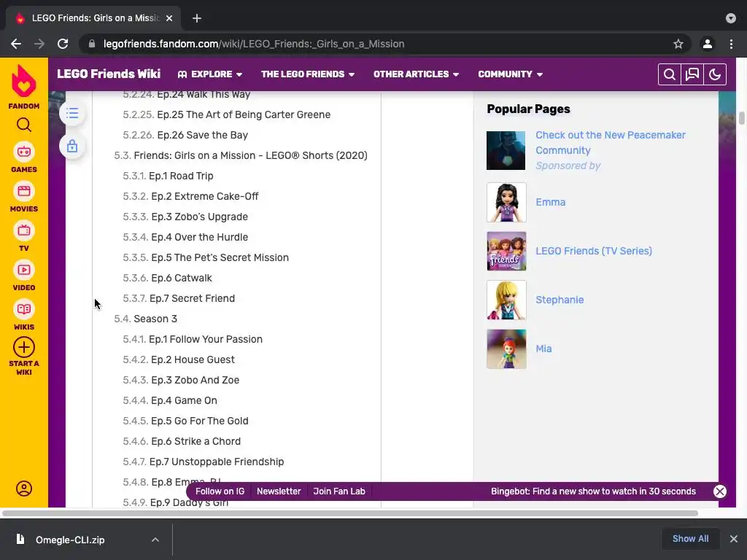Click the Emma thumbnail image

506,203
